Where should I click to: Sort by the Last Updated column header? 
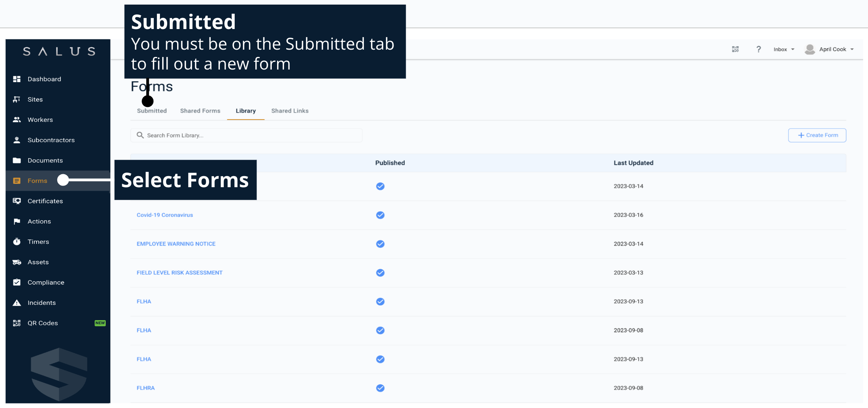click(x=633, y=163)
